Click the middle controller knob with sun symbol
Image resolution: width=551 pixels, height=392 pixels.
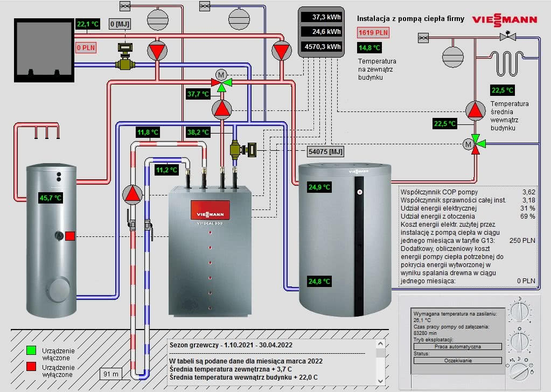click(519, 341)
